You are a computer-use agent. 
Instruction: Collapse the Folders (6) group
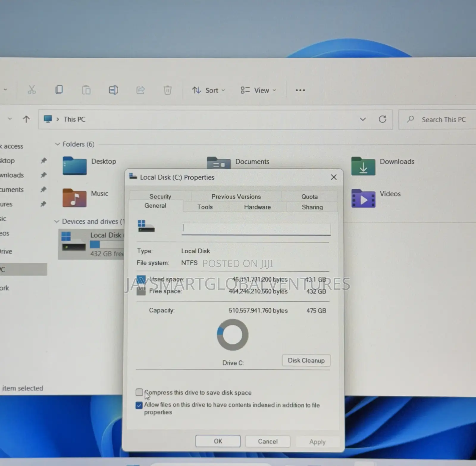click(57, 144)
